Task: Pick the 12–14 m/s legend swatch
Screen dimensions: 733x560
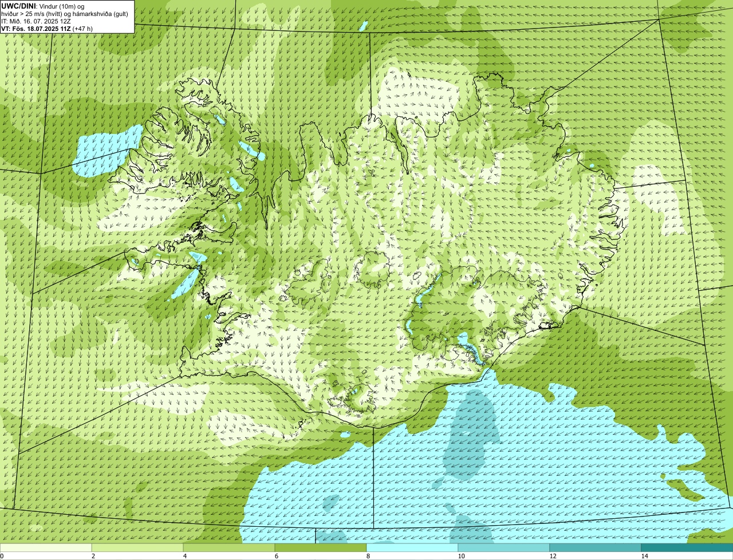Action: 596,547
